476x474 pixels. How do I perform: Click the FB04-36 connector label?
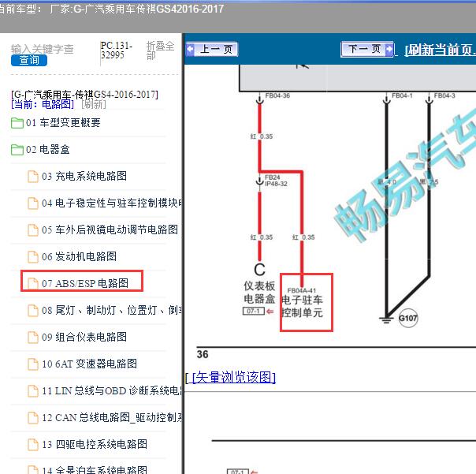tap(277, 95)
